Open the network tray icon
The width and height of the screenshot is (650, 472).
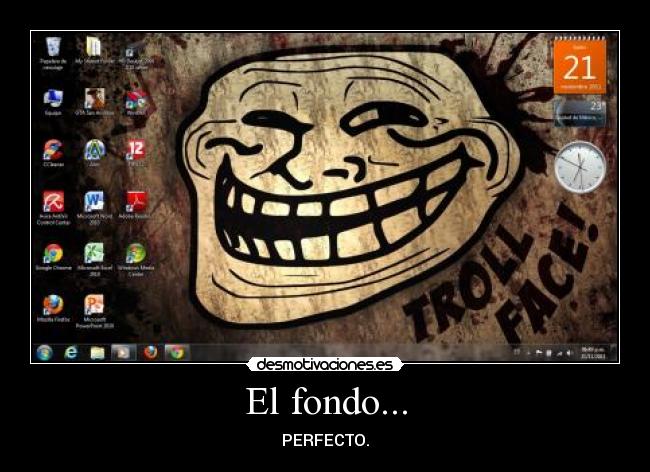[x=559, y=353]
